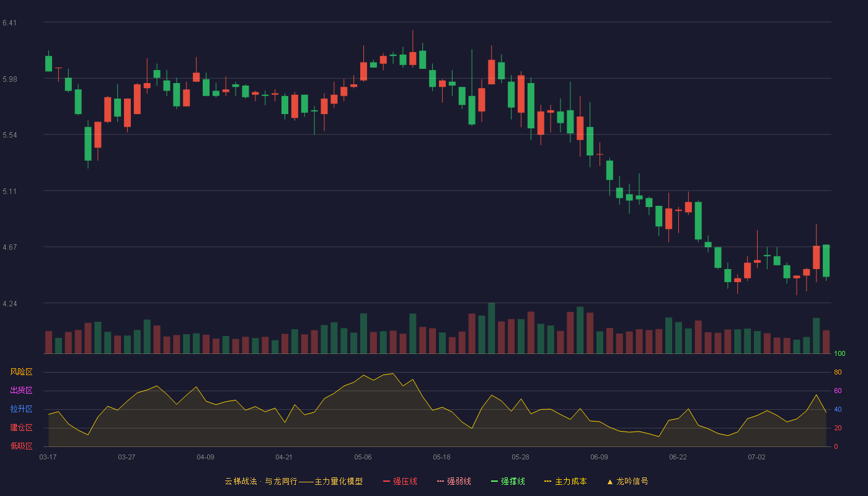Click the 03-17 date axis marker
Viewport: 868px width, 496px height.
tap(48, 457)
